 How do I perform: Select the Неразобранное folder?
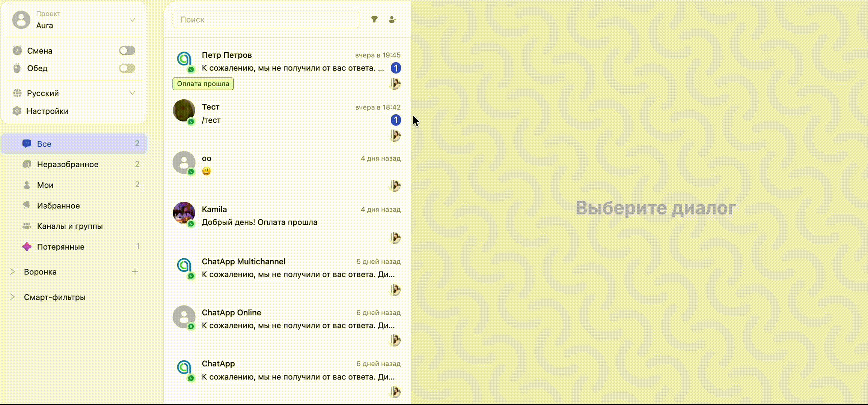pos(68,164)
